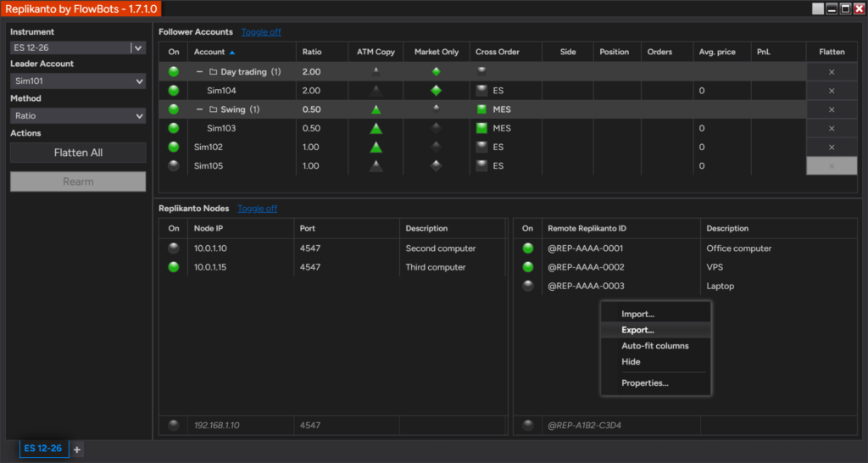Toggle ATM Copy triangle for Sim102
The image size is (868, 463).
[x=376, y=148]
